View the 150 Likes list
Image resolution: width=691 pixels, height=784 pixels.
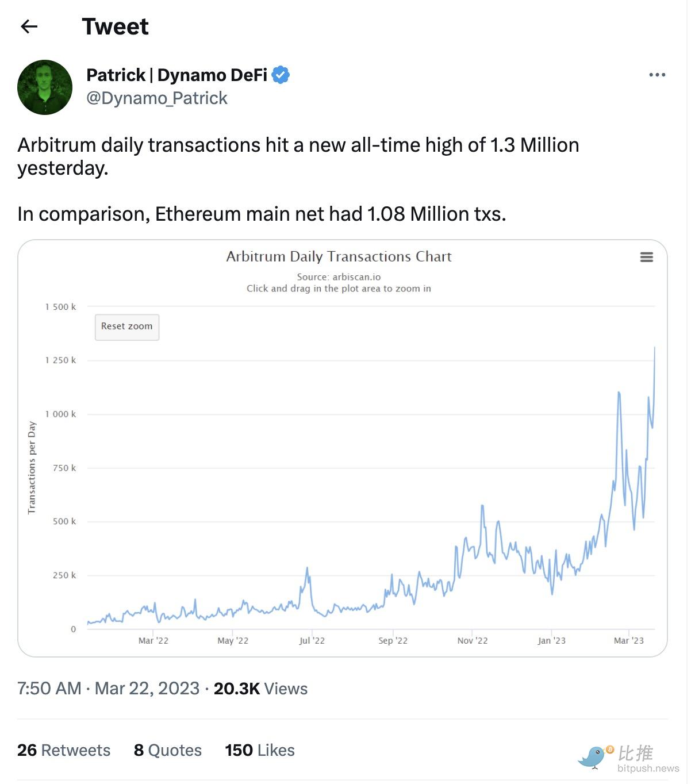(260, 750)
